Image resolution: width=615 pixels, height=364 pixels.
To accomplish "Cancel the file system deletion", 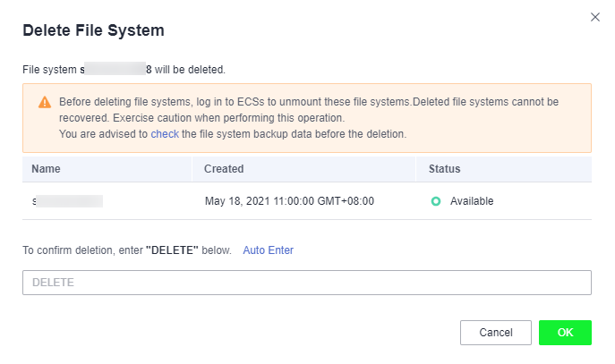I will 496,333.
